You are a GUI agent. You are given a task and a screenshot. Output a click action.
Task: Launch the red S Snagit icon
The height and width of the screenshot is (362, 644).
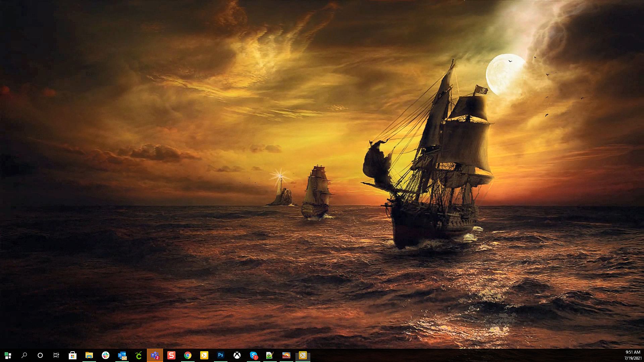coord(171,355)
